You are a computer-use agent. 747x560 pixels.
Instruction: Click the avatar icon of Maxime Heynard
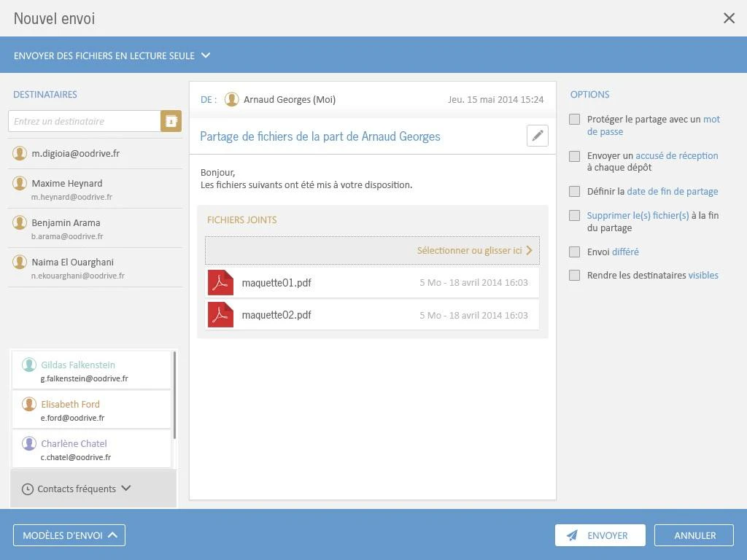20,183
